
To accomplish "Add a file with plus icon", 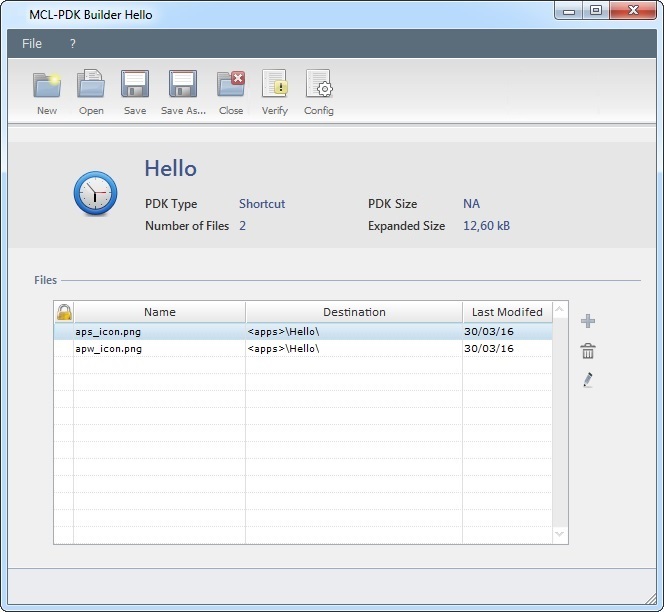I will click(x=588, y=321).
